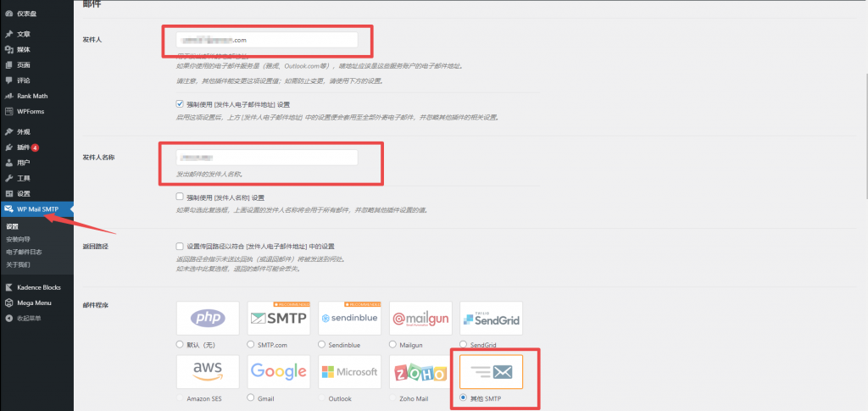This screenshot has height=411, width=868.
Task: Open Setup Wizard (安装向导) submenu item
Action: pos(18,239)
